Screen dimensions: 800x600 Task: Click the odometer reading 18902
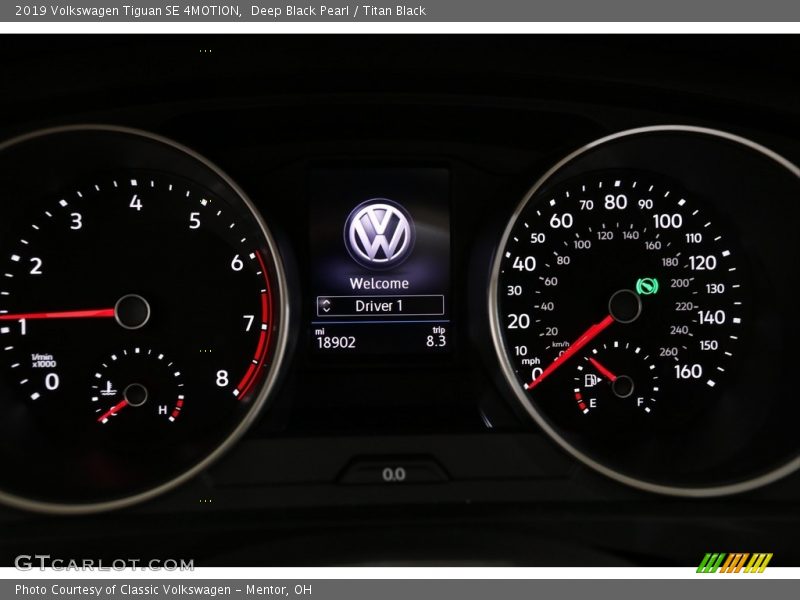[336, 342]
